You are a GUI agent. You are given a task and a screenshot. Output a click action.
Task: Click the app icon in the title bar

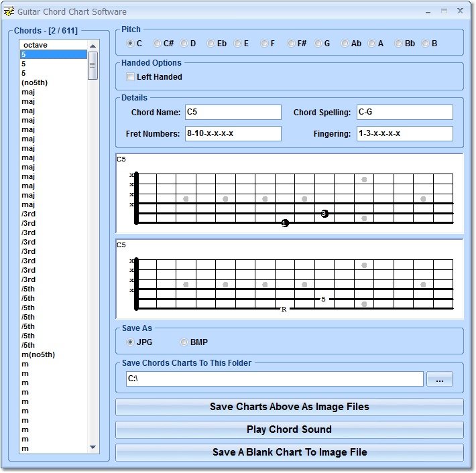point(9,11)
